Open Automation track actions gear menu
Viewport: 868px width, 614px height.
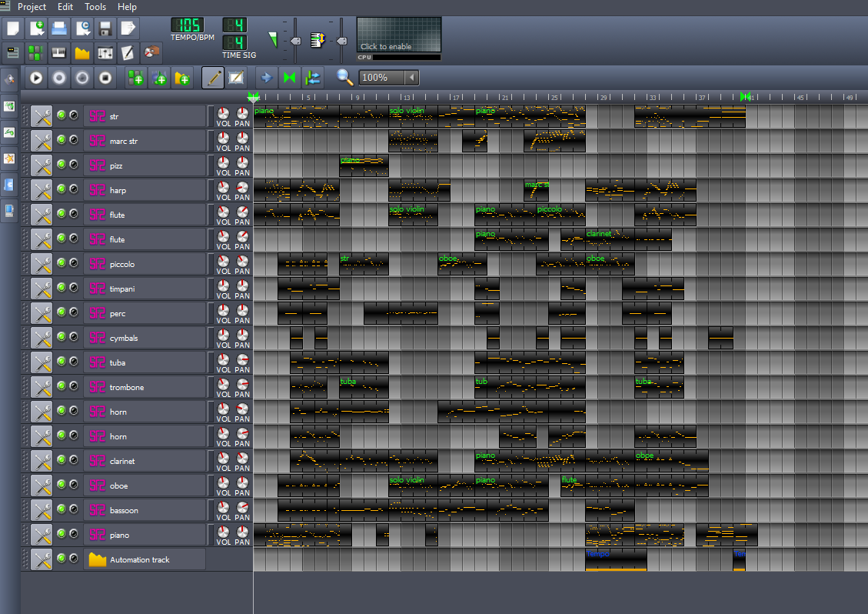point(42,559)
